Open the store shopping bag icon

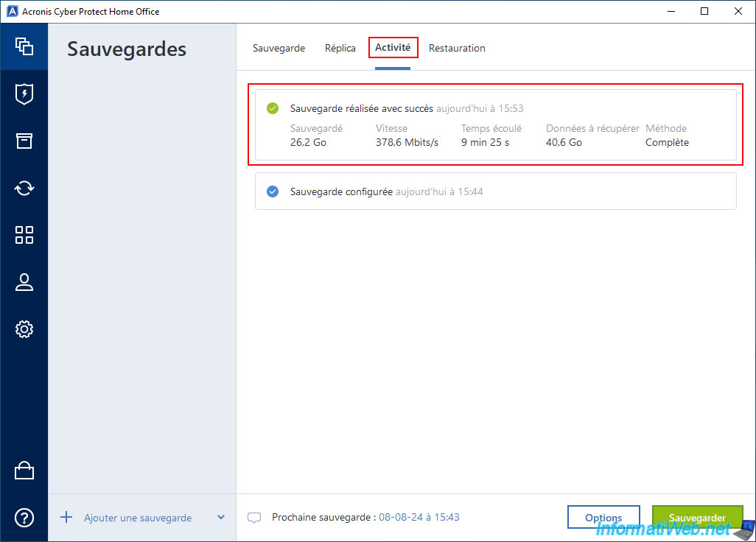coord(24,471)
